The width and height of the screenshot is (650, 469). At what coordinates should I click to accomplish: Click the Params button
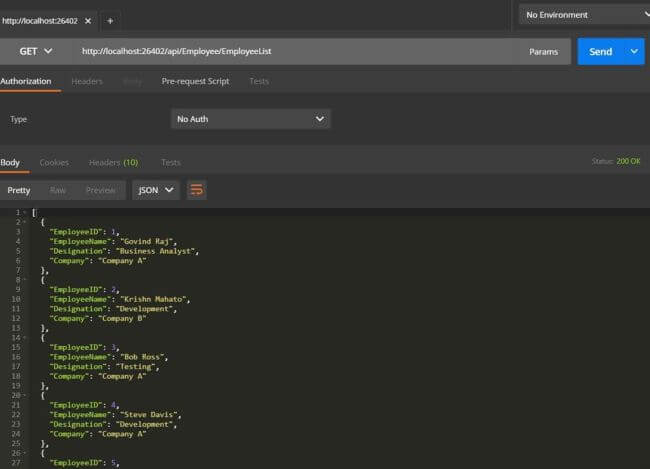point(543,51)
